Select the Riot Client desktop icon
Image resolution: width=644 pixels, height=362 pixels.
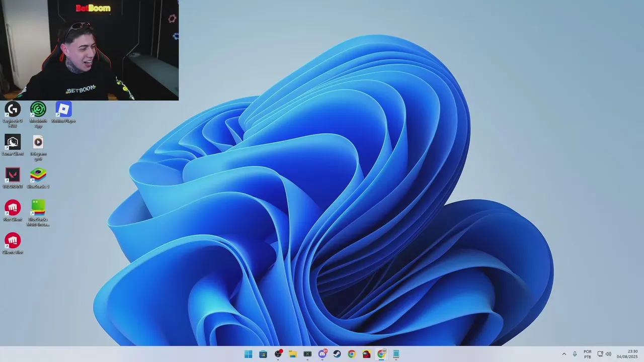click(13, 211)
